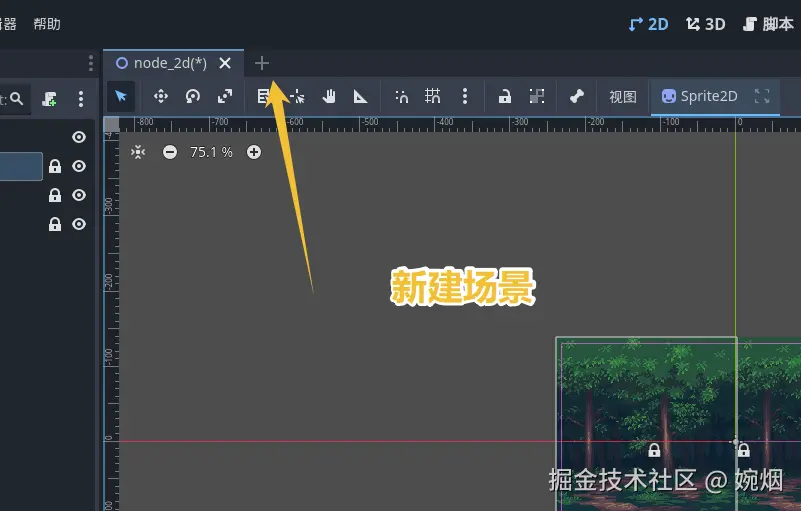Unlock the bottom scene tree node padlock
801x511 pixels.
[55, 224]
